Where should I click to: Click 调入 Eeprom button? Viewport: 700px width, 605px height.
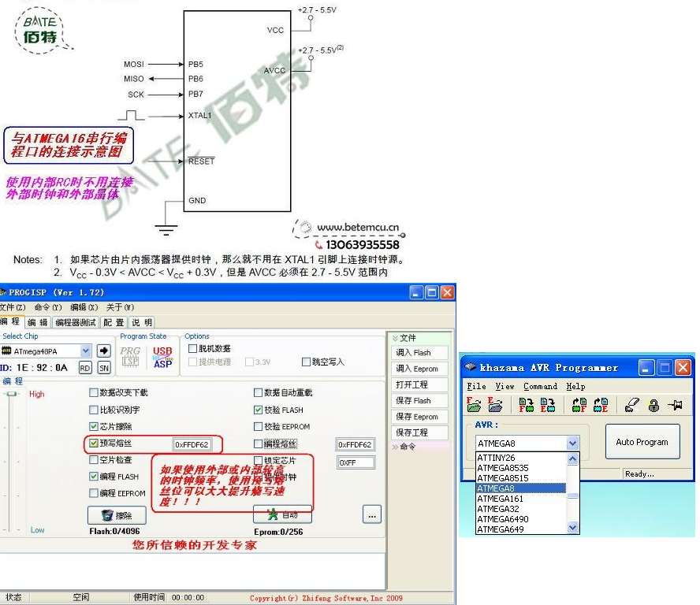419,369
